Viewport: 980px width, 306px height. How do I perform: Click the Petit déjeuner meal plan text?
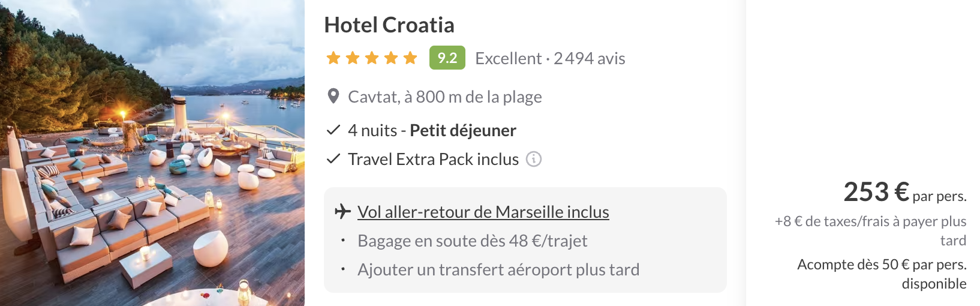click(462, 130)
